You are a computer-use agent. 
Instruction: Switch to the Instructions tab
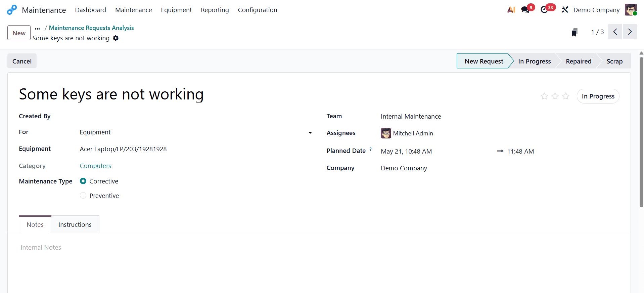click(x=75, y=224)
